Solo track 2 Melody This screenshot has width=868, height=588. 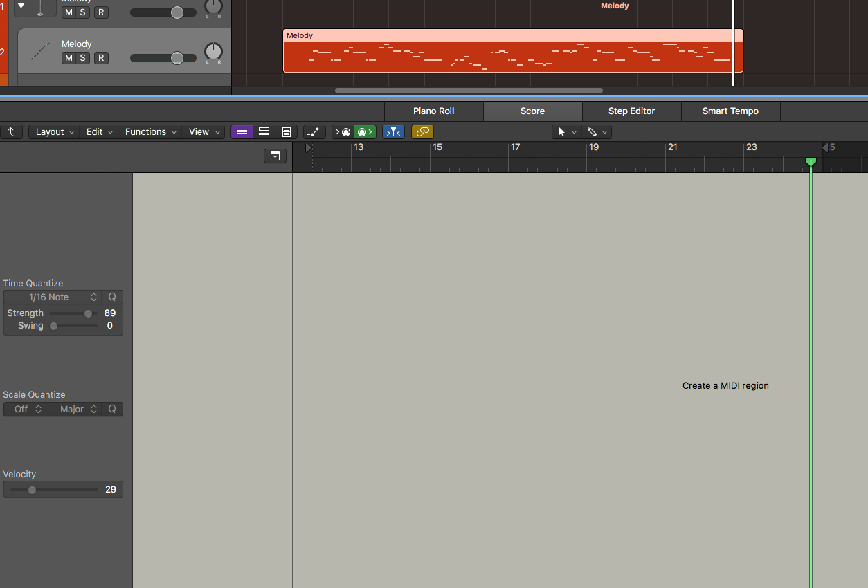pyautogui.click(x=82, y=58)
